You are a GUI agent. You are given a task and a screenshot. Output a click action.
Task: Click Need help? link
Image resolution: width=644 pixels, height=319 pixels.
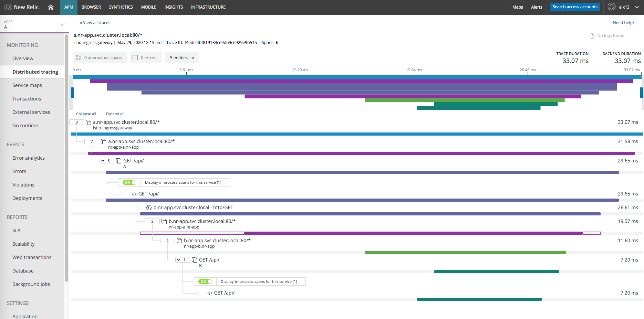pyautogui.click(x=624, y=23)
